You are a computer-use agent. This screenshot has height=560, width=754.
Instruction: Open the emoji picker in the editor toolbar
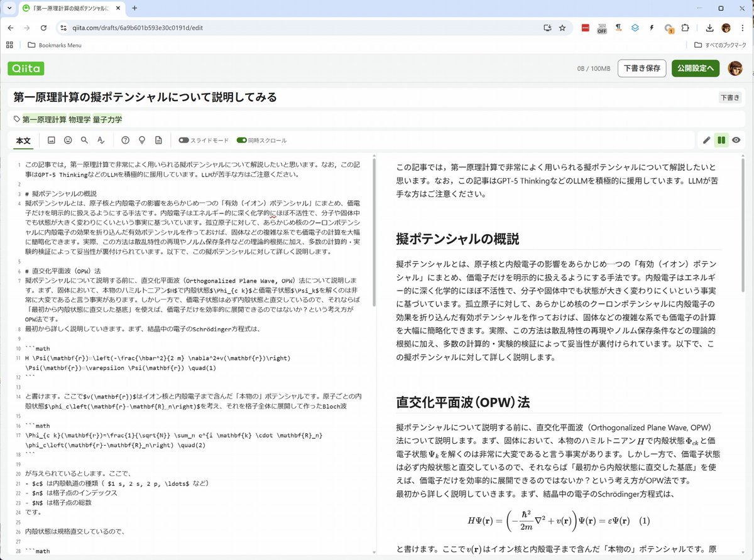[68, 140]
